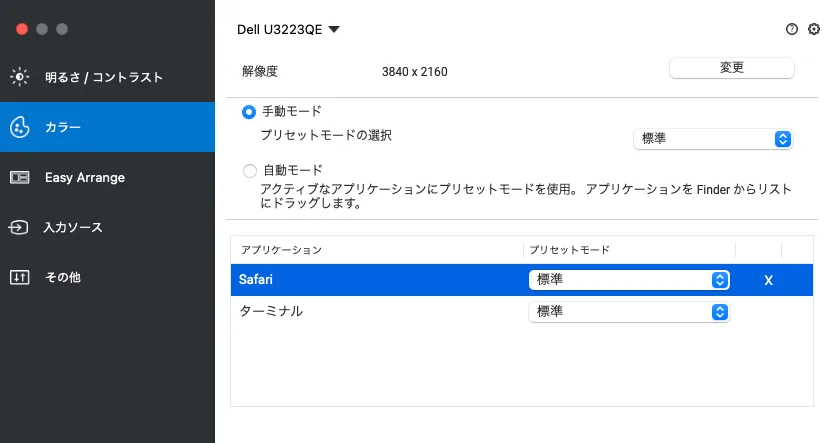Viewport: 824px width, 443px height.
Task: Open その他 menu item
Action: (107, 277)
